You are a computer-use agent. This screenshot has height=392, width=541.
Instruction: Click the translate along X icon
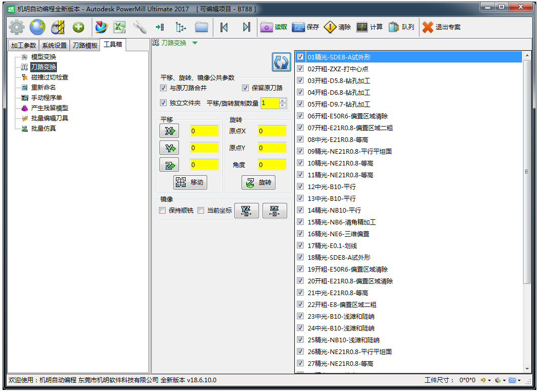pos(169,131)
